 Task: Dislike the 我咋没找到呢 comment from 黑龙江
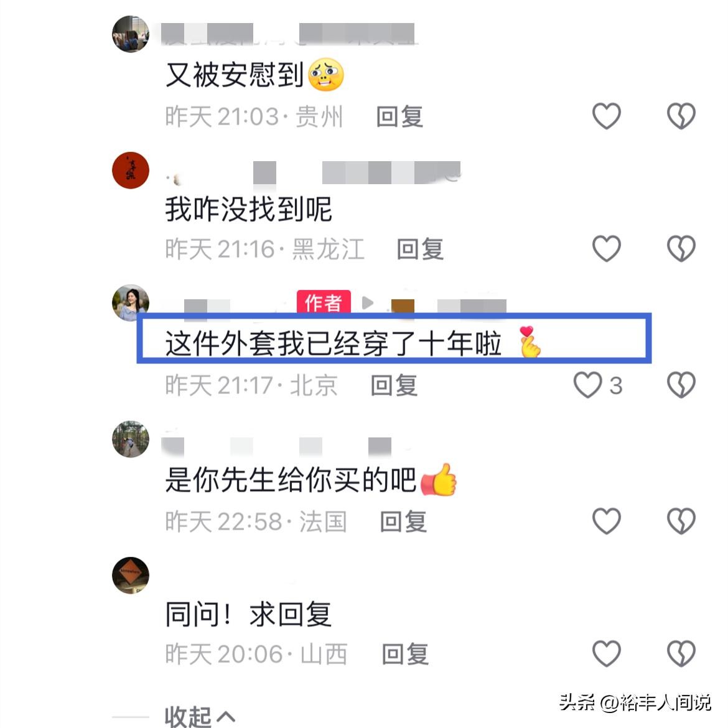[681, 248]
